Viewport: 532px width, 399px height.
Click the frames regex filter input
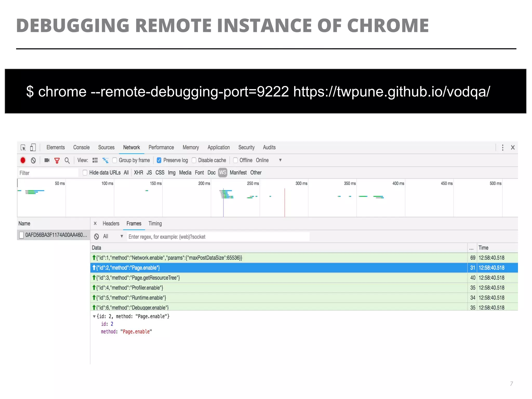218,237
